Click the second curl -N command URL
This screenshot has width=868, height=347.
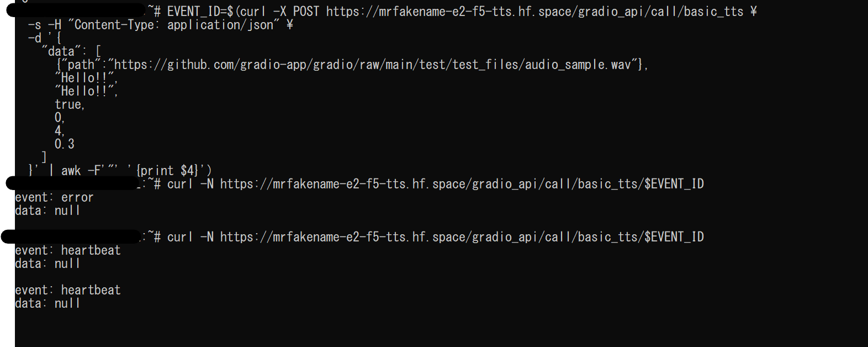[462, 237]
